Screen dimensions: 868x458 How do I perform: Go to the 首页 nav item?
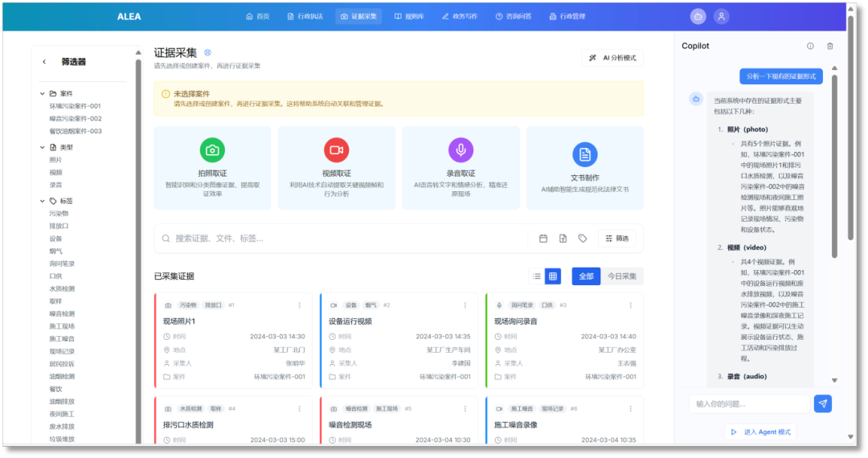tap(257, 17)
